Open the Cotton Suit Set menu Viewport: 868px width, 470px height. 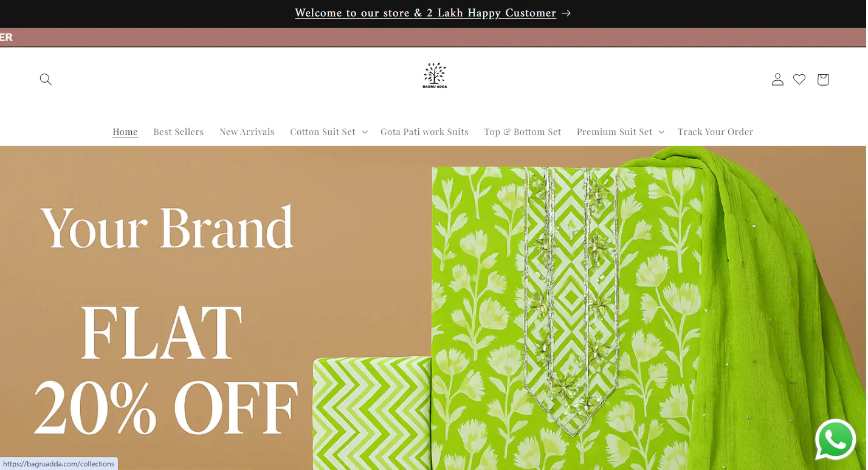point(323,132)
